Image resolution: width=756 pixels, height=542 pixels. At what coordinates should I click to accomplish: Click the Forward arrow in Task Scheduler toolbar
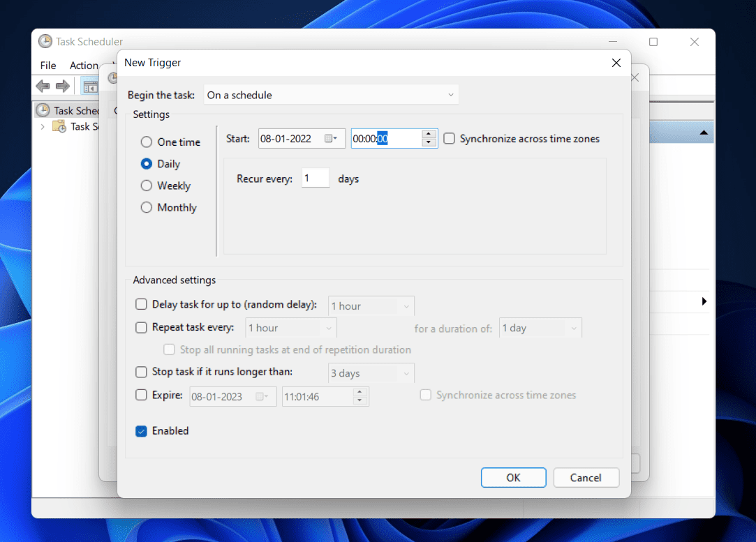[x=63, y=86]
